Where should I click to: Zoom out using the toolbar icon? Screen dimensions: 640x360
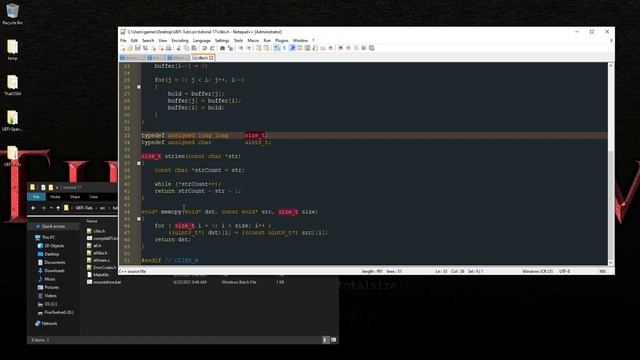[249, 48]
